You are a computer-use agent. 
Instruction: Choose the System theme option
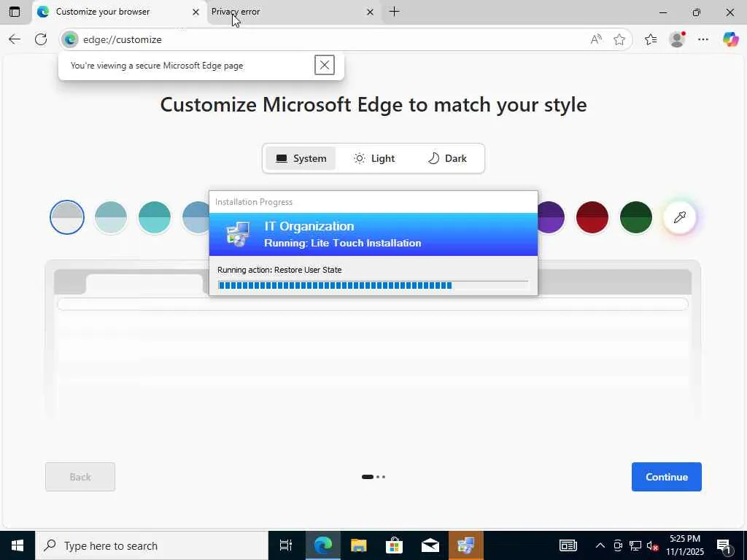301,158
